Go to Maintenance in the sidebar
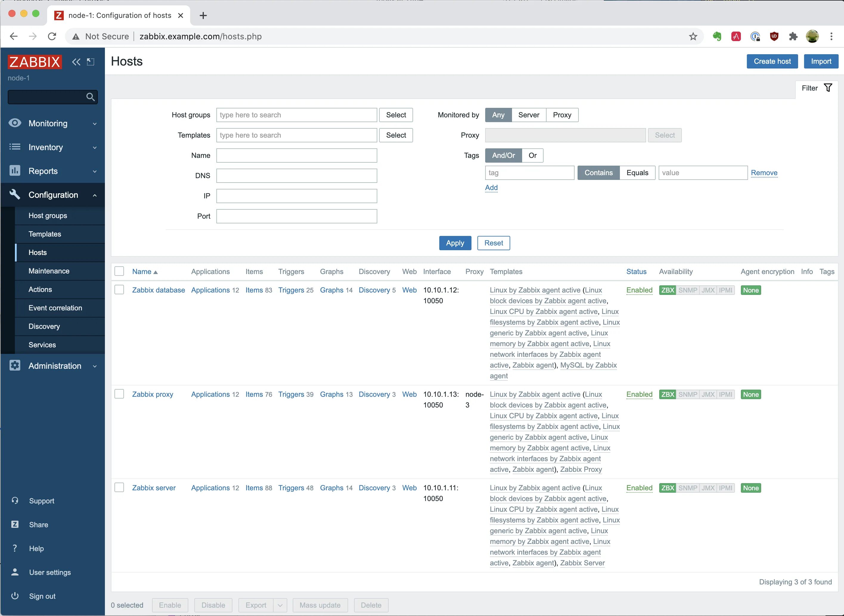 pyautogui.click(x=49, y=271)
